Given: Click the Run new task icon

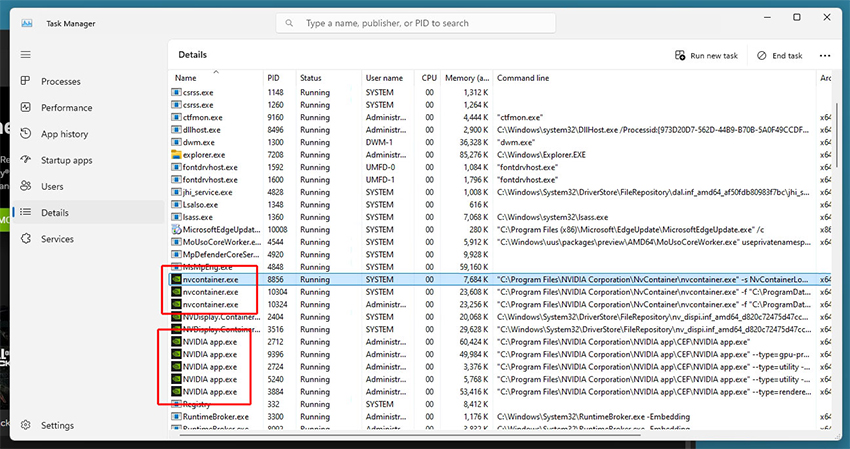Looking at the screenshot, I should click(680, 55).
